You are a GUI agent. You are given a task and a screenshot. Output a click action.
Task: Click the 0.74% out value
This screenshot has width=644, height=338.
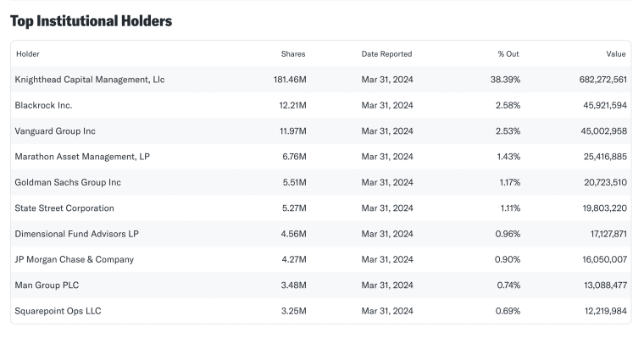pyautogui.click(x=508, y=285)
